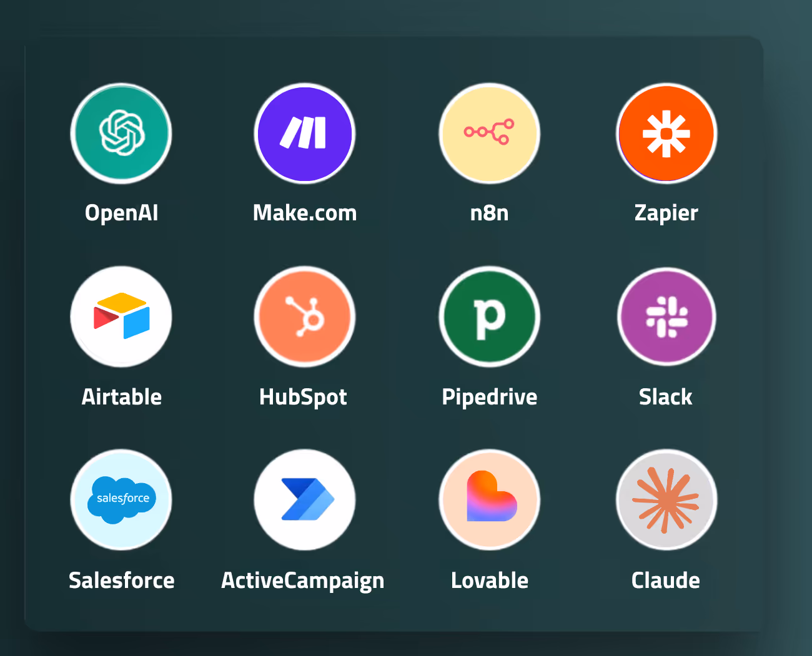Click the purple Slack icon
Image resolution: width=812 pixels, height=656 pixels.
(x=666, y=317)
